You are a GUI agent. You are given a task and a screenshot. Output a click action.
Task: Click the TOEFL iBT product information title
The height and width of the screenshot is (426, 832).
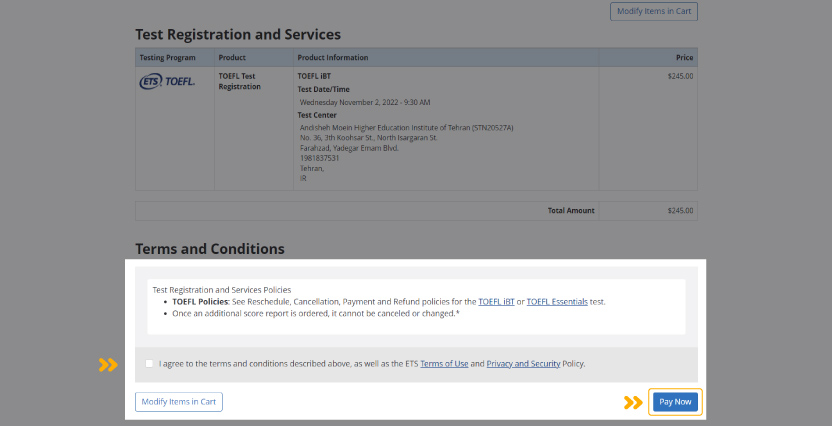314,76
